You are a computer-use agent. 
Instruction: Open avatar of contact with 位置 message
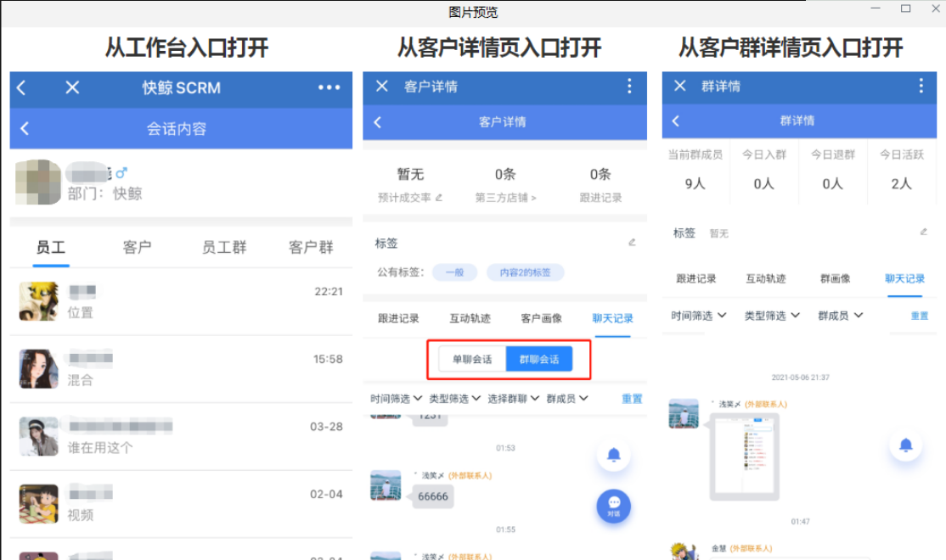tap(38, 301)
